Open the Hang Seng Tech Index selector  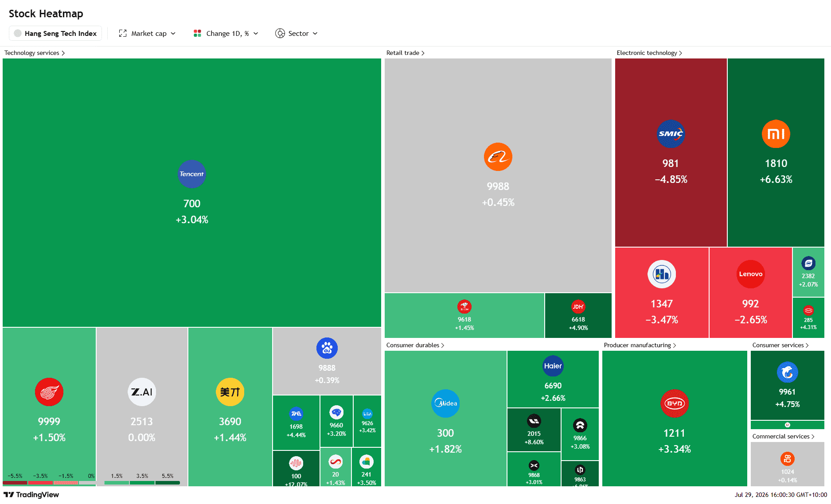tap(55, 34)
